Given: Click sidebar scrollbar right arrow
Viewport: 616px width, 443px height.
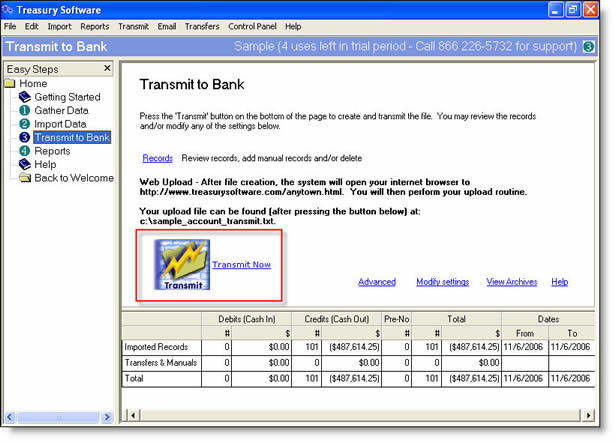Looking at the screenshot, I should (107, 417).
